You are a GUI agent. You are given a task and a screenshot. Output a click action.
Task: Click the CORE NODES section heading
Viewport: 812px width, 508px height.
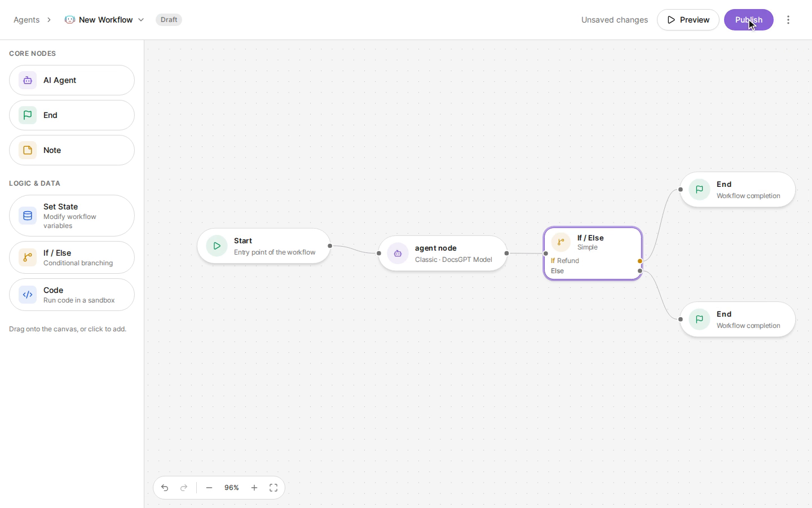point(32,54)
